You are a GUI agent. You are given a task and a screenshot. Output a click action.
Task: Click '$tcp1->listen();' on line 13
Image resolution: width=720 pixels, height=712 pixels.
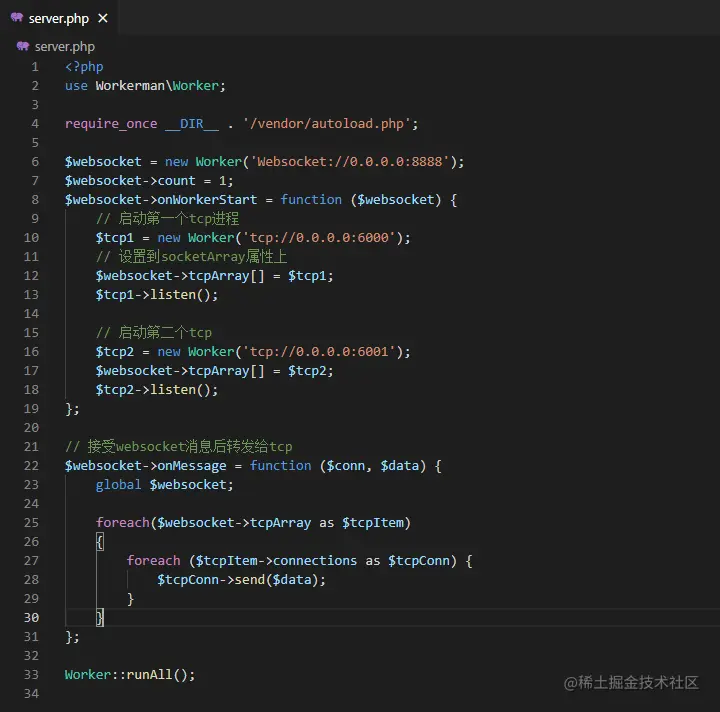coord(157,295)
